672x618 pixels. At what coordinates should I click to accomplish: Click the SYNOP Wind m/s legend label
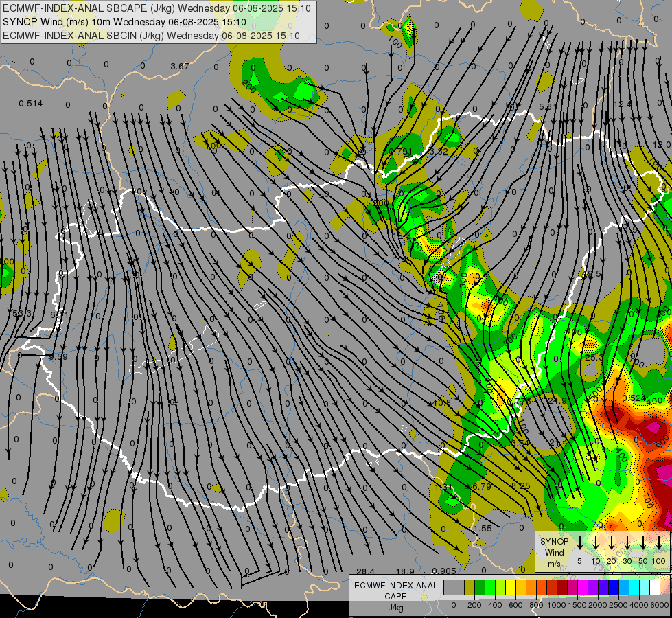pos(554,552)
